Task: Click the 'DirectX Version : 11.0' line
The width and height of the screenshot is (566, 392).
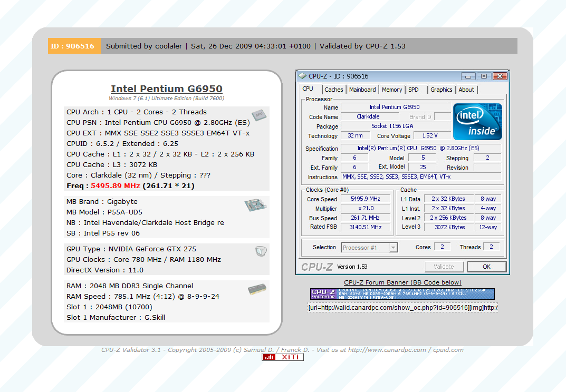Action: (105, 270)
